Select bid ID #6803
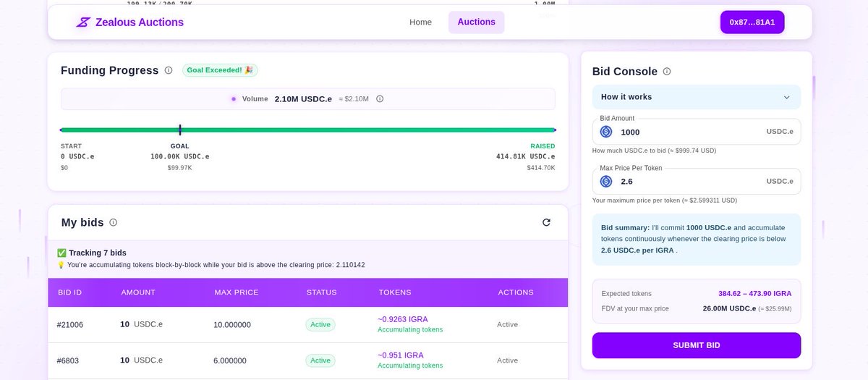 (x=68, y=360)
